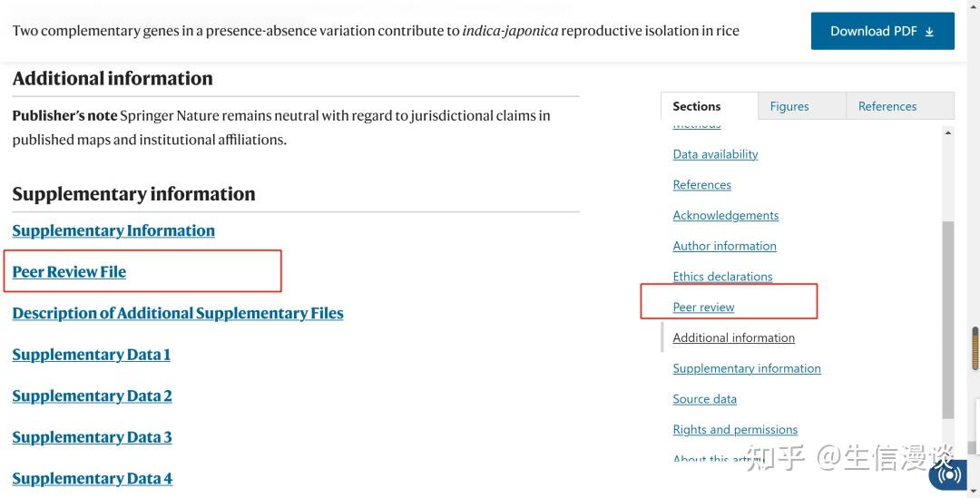Jump to Acknowledgements in the sidebar
This screenshot has width=980, height=498.
[725, 216]
